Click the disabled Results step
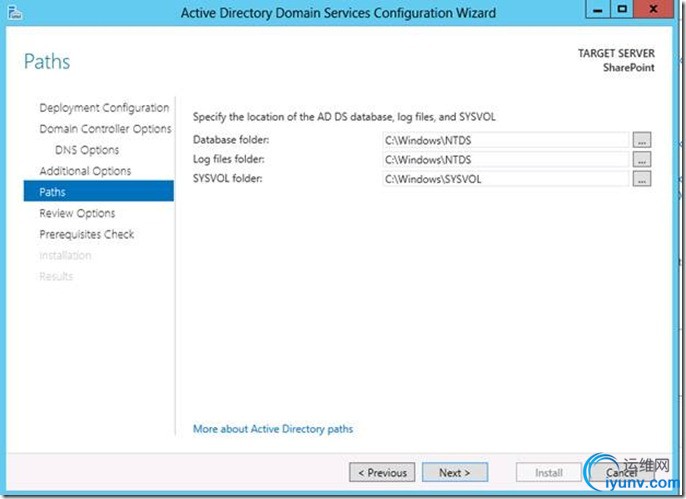The height and width of the screenshot is (499, 686). tap(56, 276)
